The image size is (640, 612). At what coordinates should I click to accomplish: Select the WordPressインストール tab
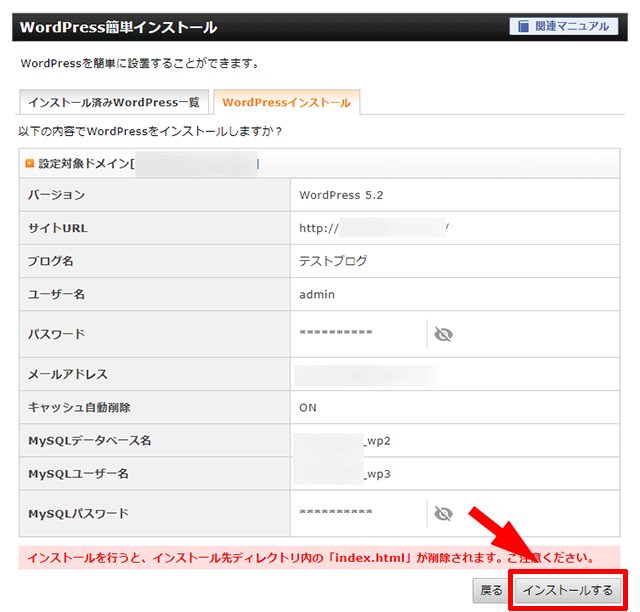click(x=287, y=102)
